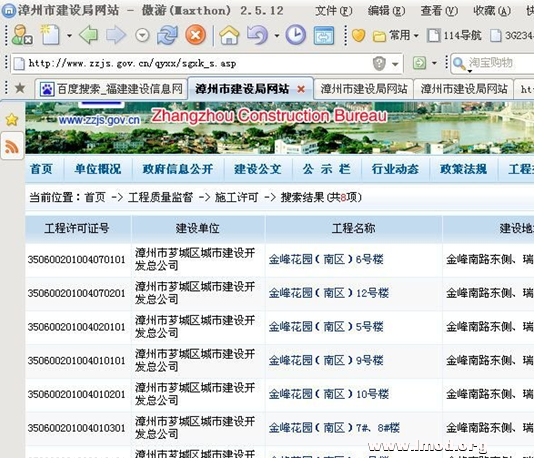Switch to the second 漳州市建设局网站 tab
This screenshot has width=534, height=458.
363,89
